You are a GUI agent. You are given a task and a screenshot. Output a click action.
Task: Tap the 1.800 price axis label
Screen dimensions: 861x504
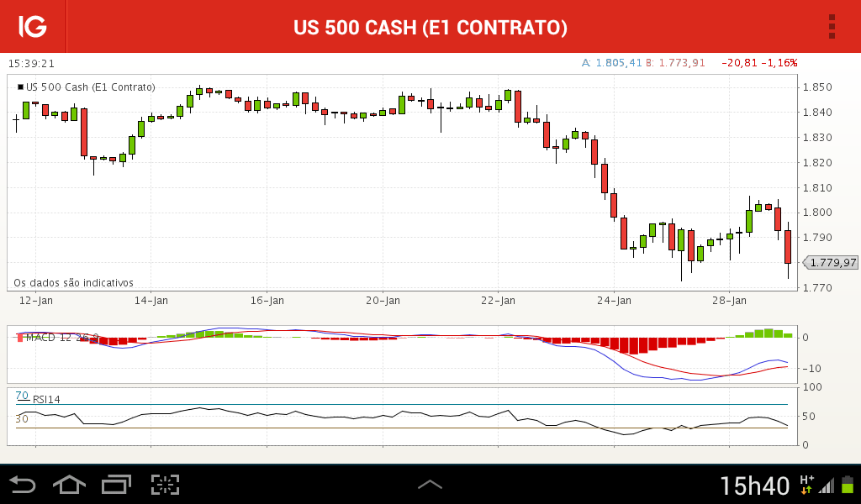[x=817, y=213]
